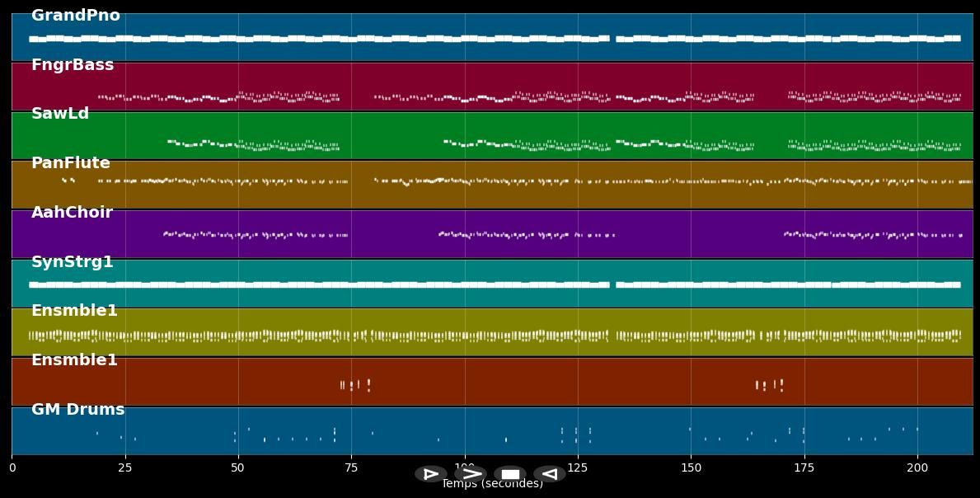
Task: Select the GrandPno track label
Action: click(76, 16)
